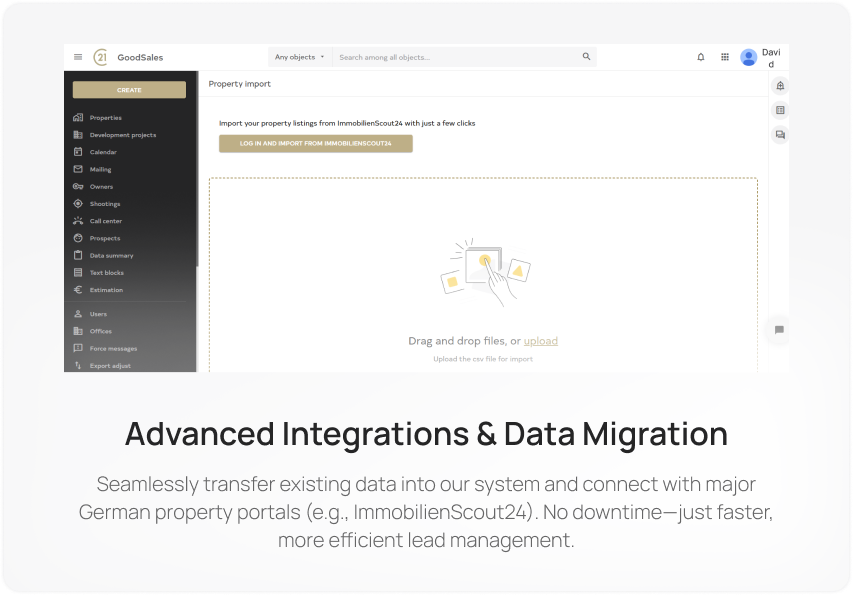Click the Users person icon
The height and width of the screenshot is (595, 853).
coord(78,314)
